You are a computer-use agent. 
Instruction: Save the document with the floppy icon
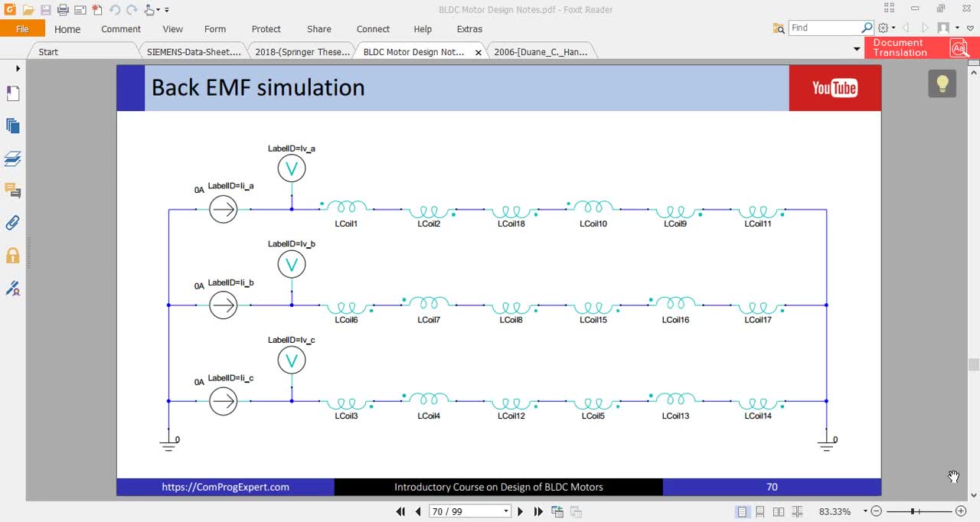coord(45,10)
